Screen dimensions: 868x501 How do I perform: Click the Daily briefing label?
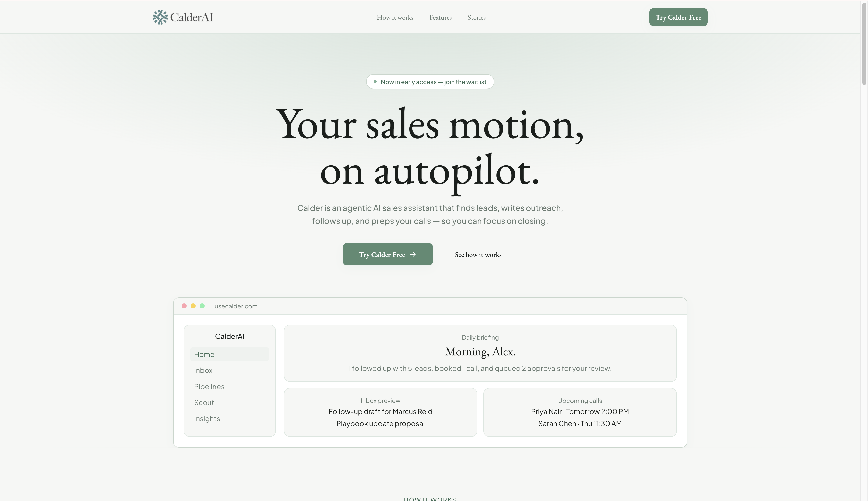(x=480, y=338)
